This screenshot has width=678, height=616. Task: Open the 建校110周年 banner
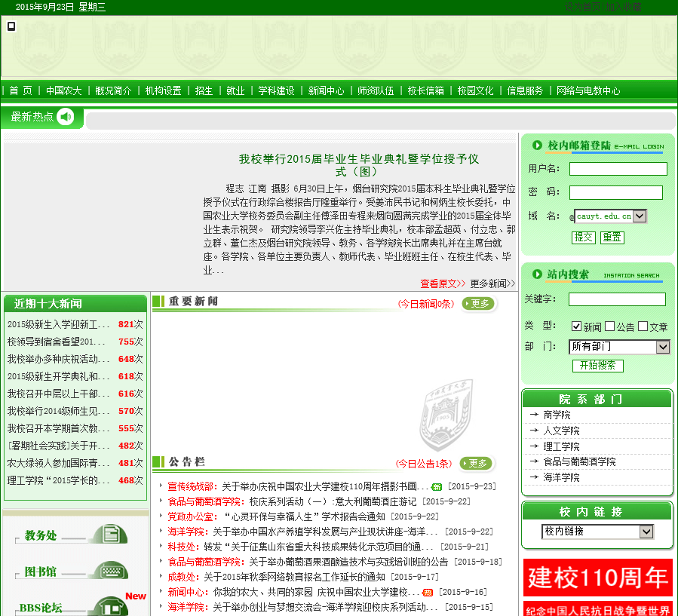(x=598, y=578)
